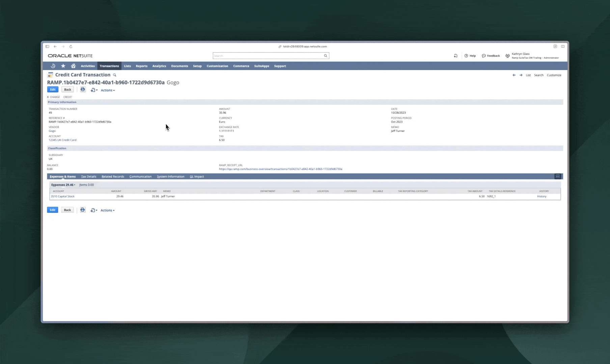Switch to the Communication tab
Screen dimensions: 610x364
tap(140, 177)
